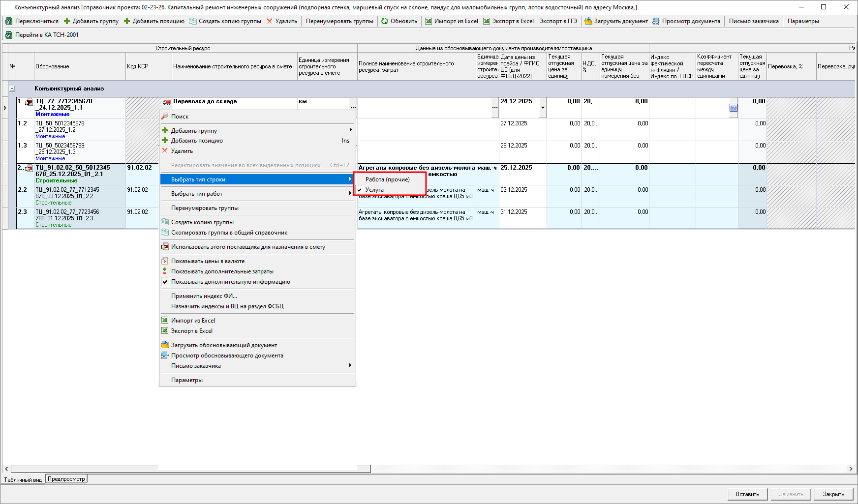Click ellipsis button in unit cell км
Image resolution: width=858 pixels, height=504 pixels.
pyautogui.click(x=353, y=108)
